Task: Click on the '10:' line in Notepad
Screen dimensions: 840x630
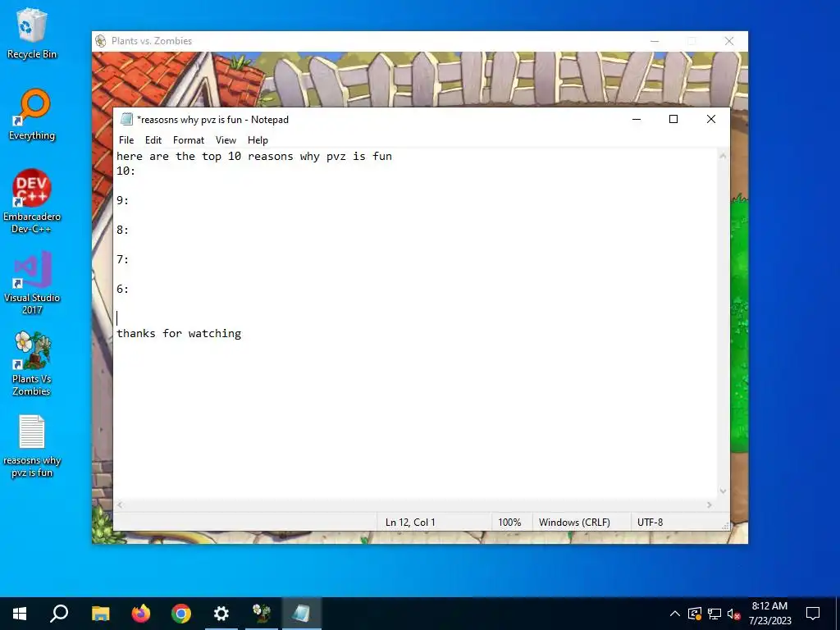Action: point(126,171)
